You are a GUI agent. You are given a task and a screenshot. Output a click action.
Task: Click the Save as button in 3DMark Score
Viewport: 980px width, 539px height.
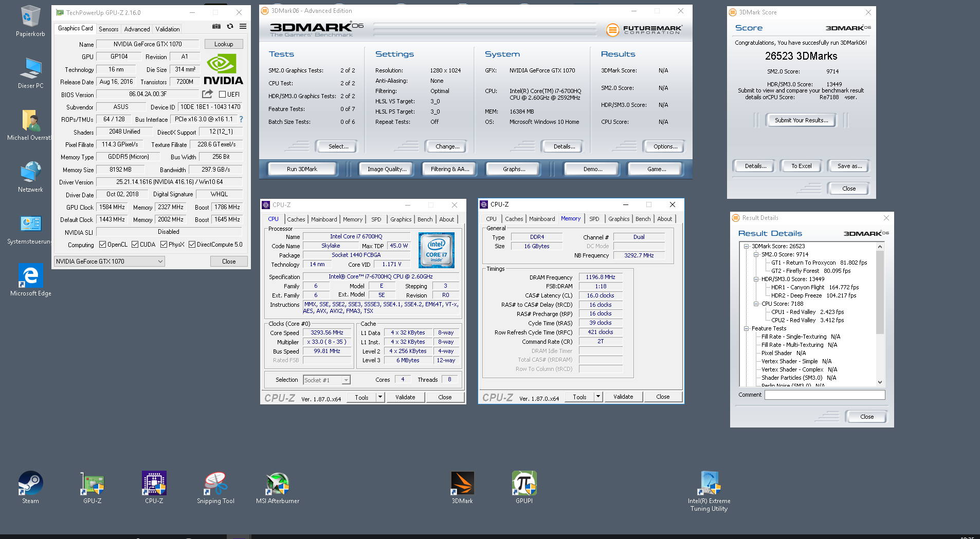(x=849, y=166)
